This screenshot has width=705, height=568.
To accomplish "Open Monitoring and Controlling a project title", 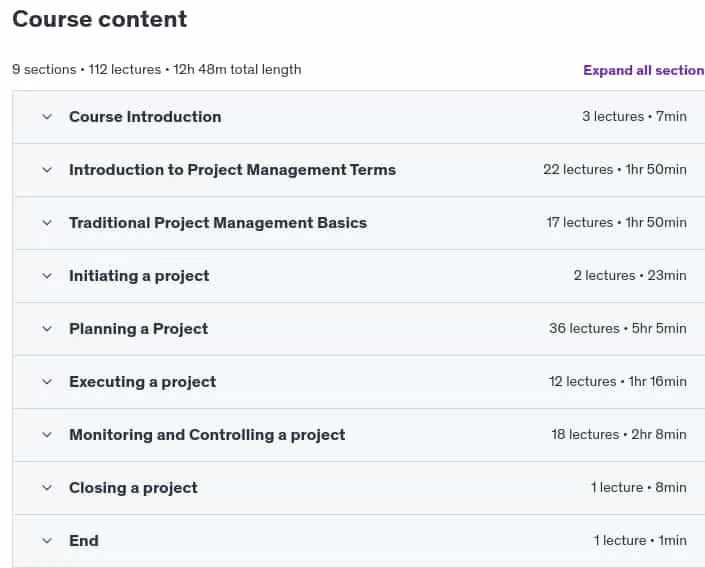I will (x=207, y=435).
